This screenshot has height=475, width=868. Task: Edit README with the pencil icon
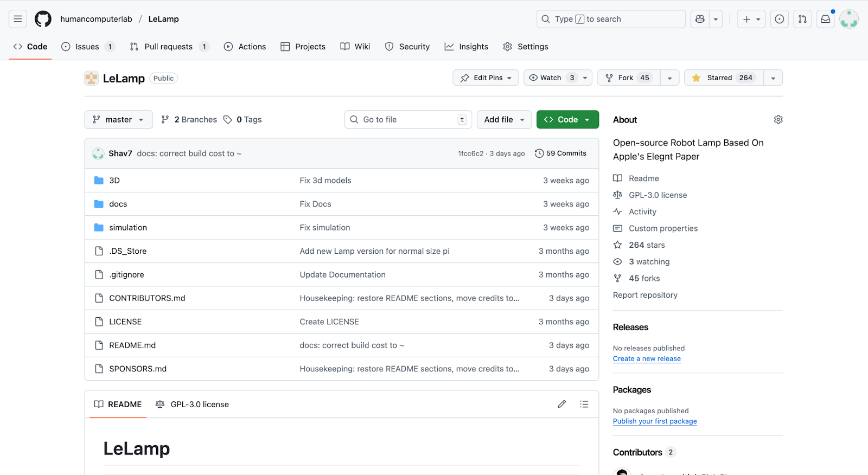561,404
